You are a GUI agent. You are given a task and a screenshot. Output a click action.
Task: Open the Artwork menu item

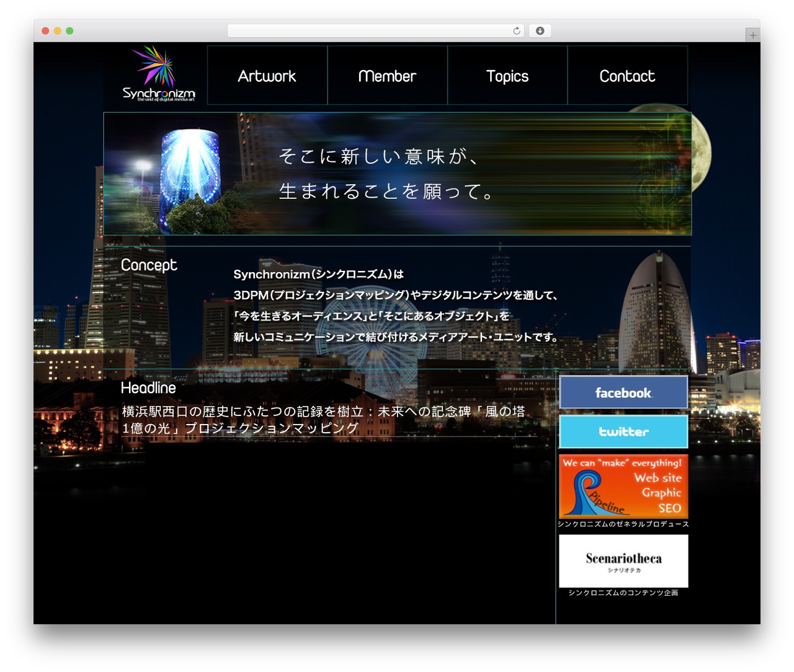pos(267,76)
